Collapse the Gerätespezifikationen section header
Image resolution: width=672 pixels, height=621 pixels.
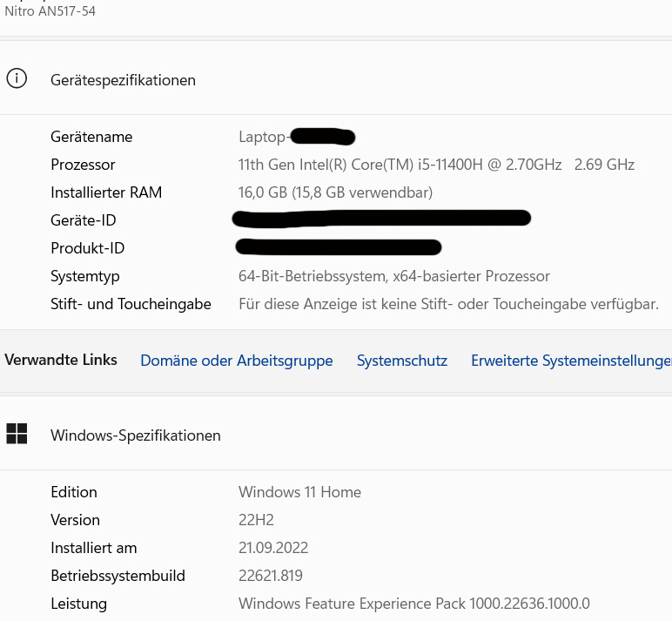336,78
